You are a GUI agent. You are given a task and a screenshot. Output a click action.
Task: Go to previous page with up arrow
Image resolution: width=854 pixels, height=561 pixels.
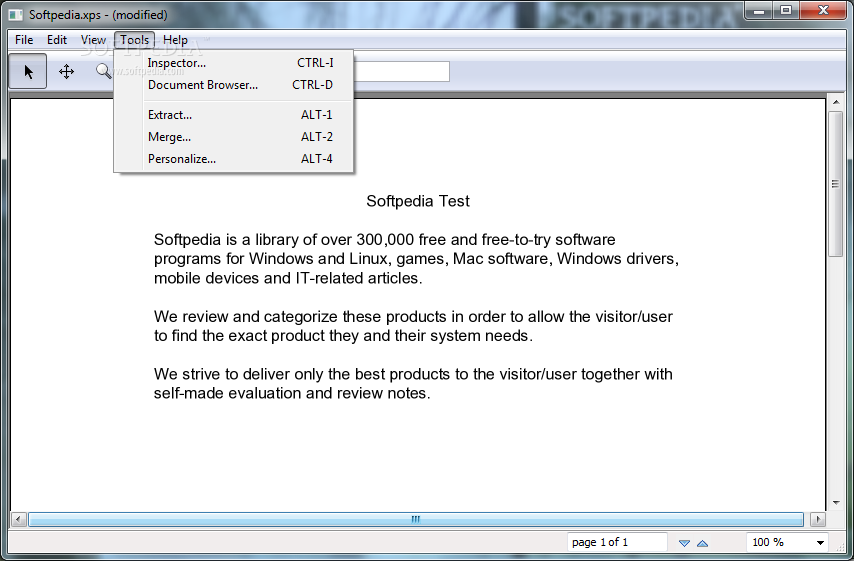[703, 542]
